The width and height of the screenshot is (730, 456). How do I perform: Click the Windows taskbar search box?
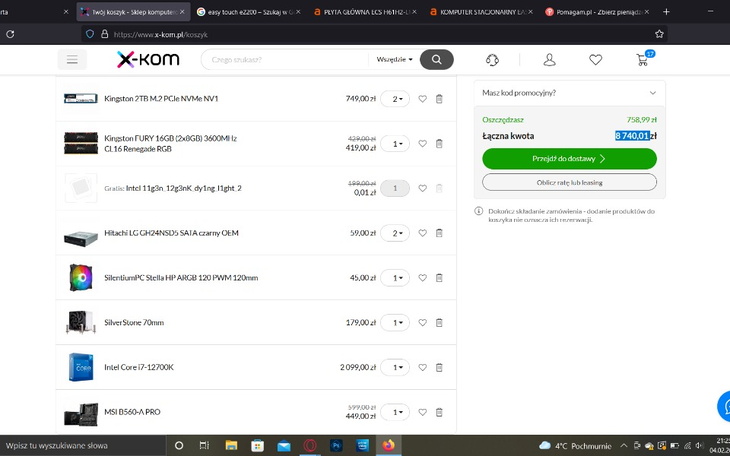pos(82,445)
